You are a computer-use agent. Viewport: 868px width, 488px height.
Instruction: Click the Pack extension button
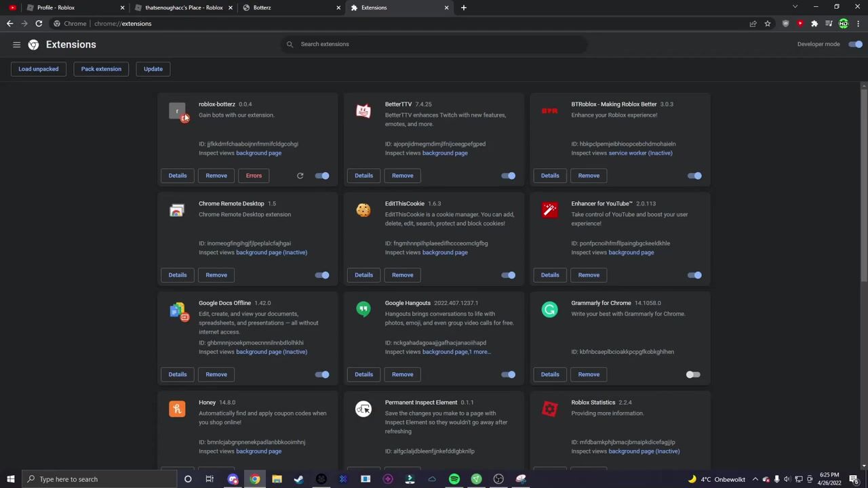pyautogui.click(x=101, y=69)
